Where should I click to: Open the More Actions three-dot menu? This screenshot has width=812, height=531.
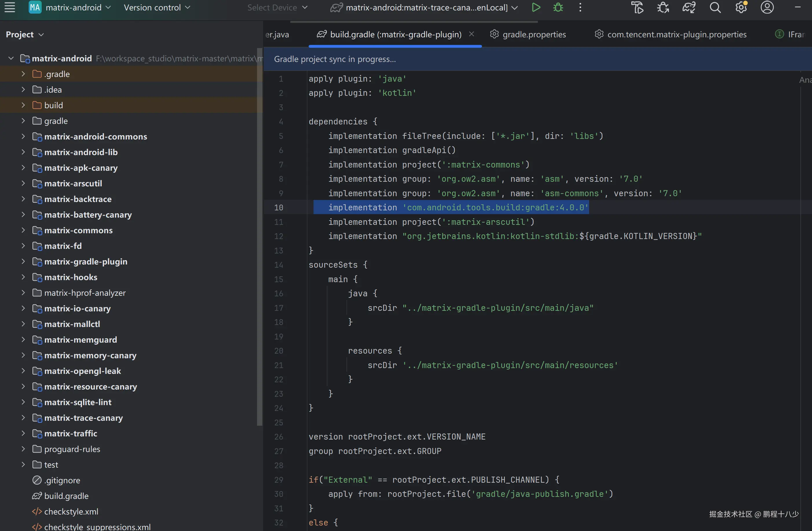point(580,8)
